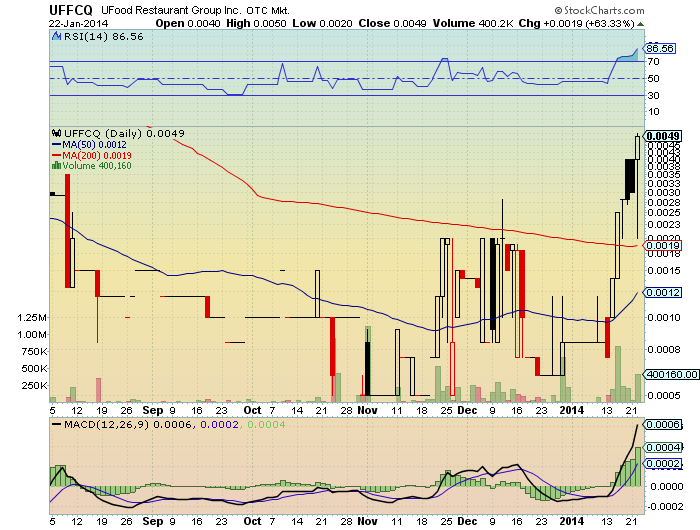Click the red MA(200) value tag 0.0019
The height and width of the screenshot is (530, 700).
pyautogui.click(x=662, y=245)
